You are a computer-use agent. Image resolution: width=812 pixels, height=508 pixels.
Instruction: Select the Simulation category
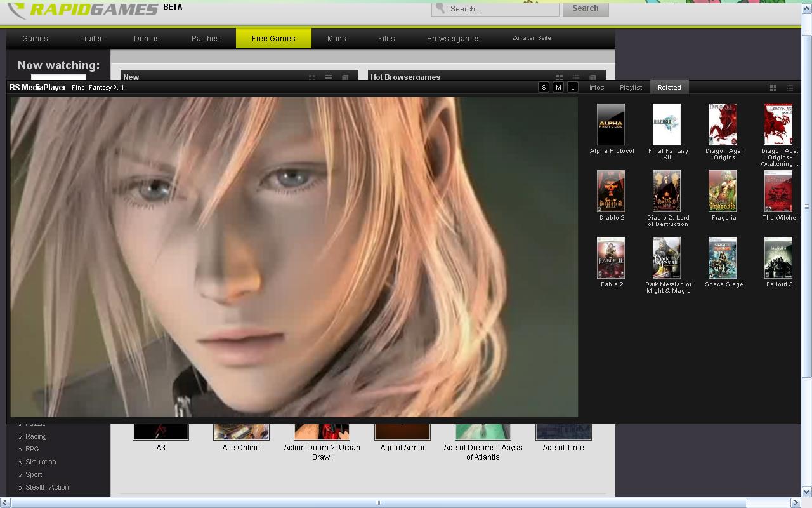[41, 462]
